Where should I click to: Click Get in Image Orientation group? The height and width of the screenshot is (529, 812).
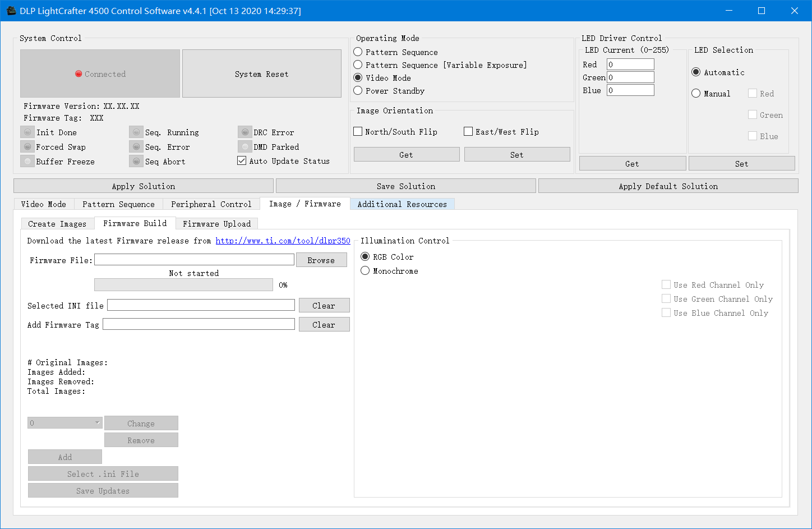[x=407, y=154]
